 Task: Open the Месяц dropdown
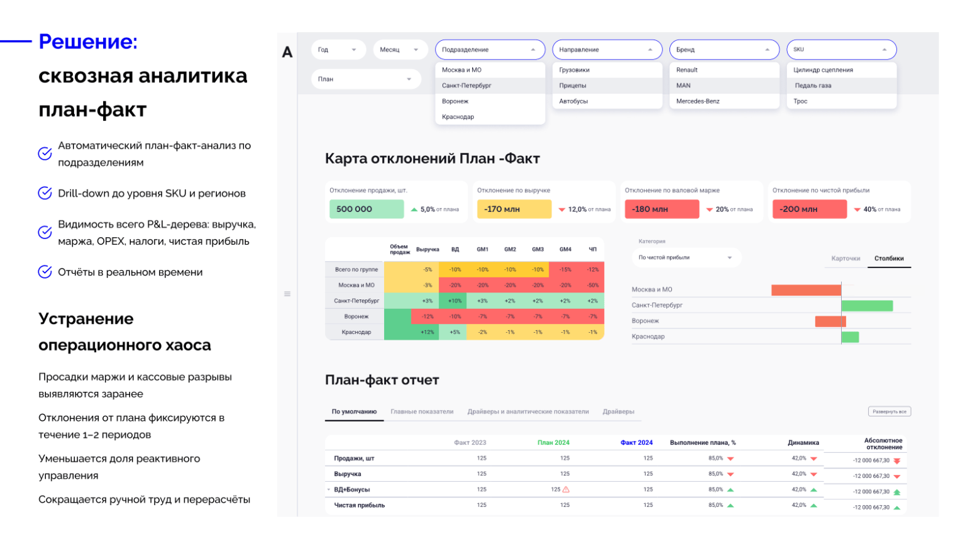[x=400, y=50]
